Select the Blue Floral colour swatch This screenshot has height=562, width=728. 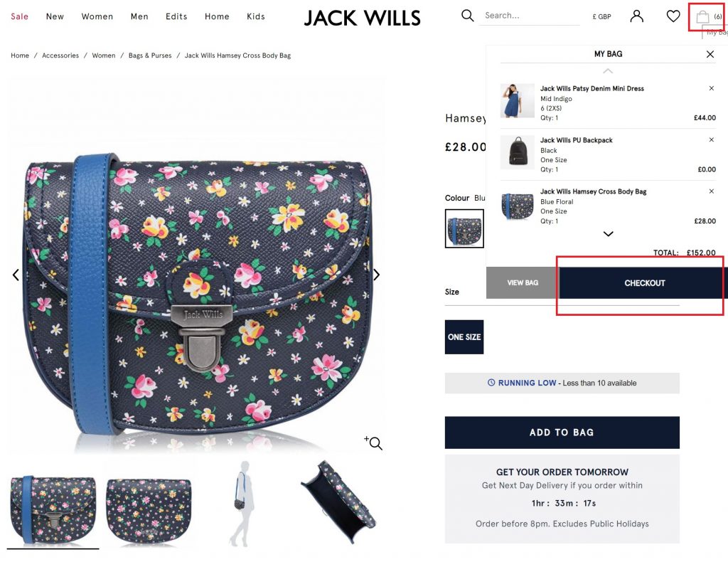pyautogui.click(x=464, y=228)
